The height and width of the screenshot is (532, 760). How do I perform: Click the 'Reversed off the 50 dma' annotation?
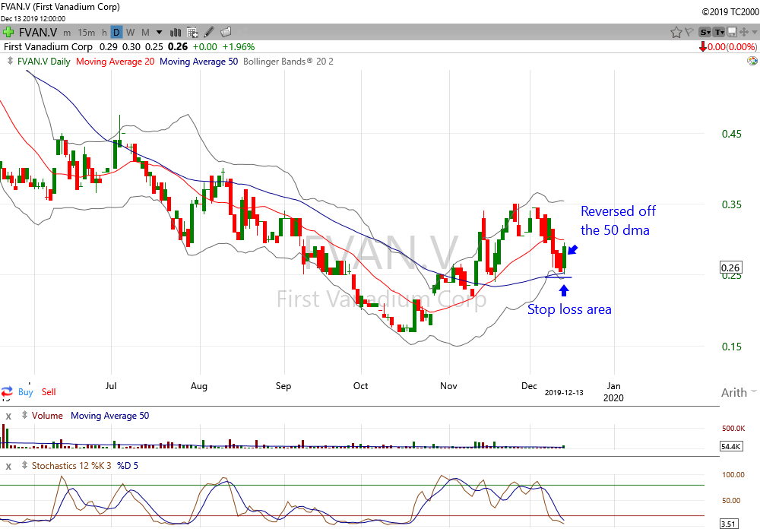[x=618, y=220]
